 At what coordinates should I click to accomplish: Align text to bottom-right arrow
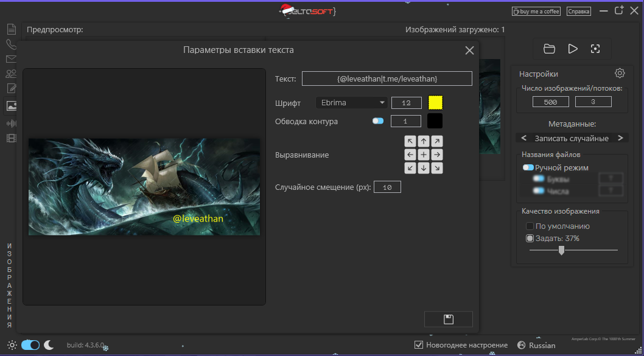tap(437, 168)
